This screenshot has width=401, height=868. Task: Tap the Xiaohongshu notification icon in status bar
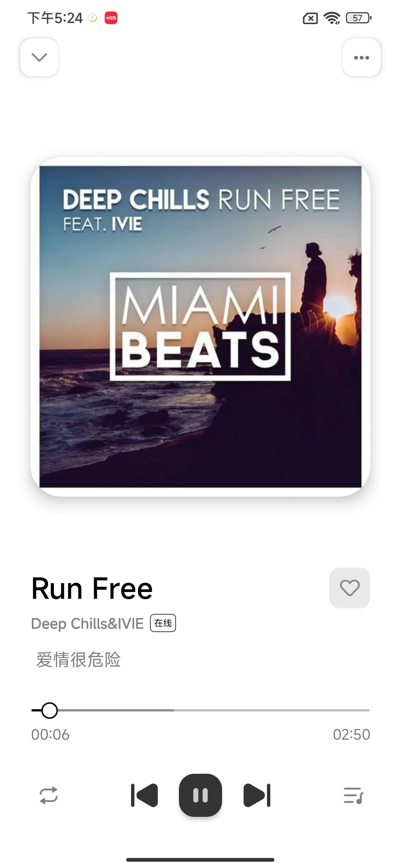pos(111,18)
